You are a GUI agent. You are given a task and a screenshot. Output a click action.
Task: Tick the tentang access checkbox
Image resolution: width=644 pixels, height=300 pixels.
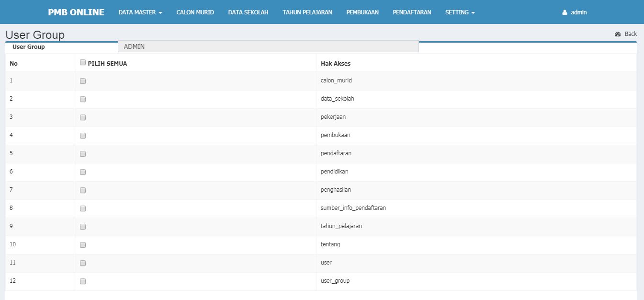83,245
